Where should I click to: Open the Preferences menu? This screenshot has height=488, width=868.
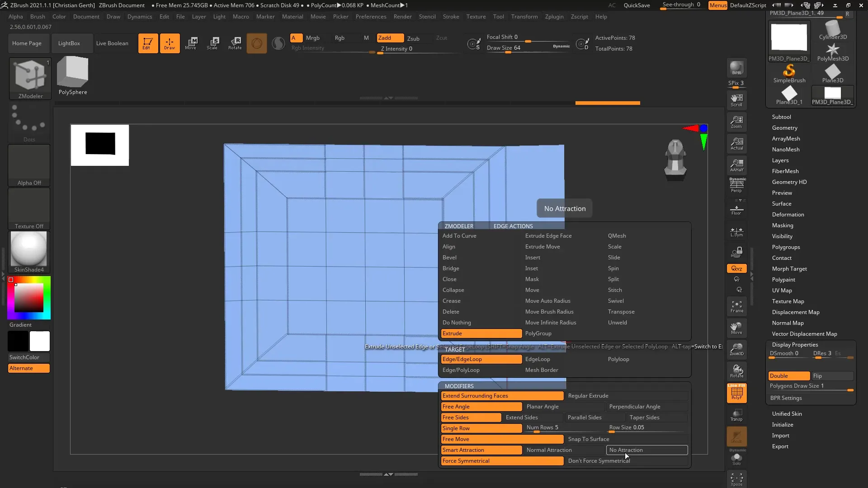click(371, 17)
